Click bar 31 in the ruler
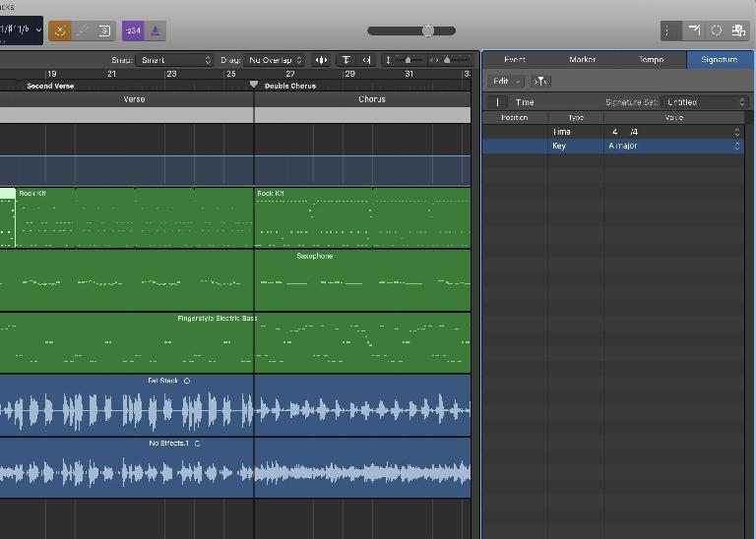756x539 pixels. coord(409,74)
